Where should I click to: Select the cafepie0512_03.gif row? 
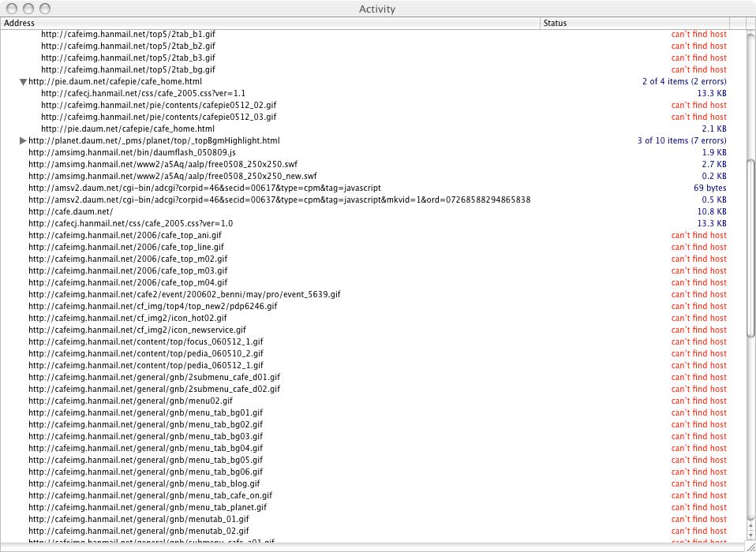tap(373, 117)
